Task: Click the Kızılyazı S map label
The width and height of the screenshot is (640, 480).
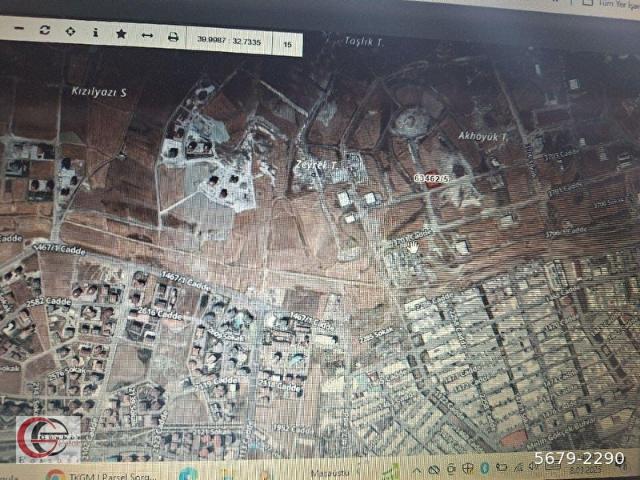Action: [99, 92]
